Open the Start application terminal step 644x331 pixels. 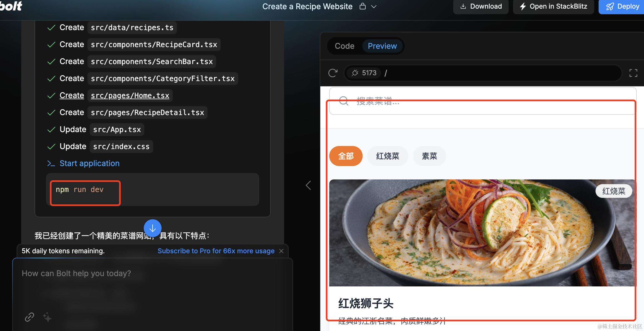[89, 163]
